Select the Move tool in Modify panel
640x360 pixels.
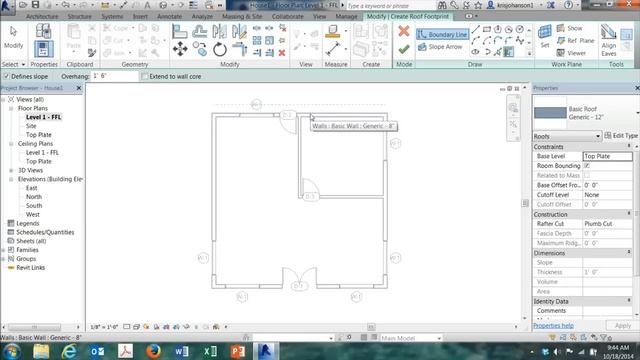point(180,49)
